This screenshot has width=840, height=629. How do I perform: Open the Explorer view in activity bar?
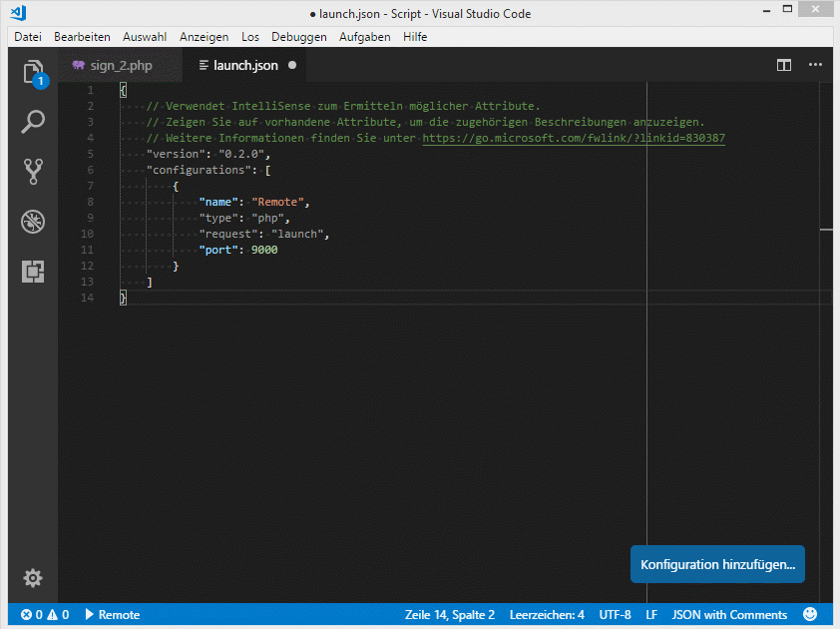(33, 71)
